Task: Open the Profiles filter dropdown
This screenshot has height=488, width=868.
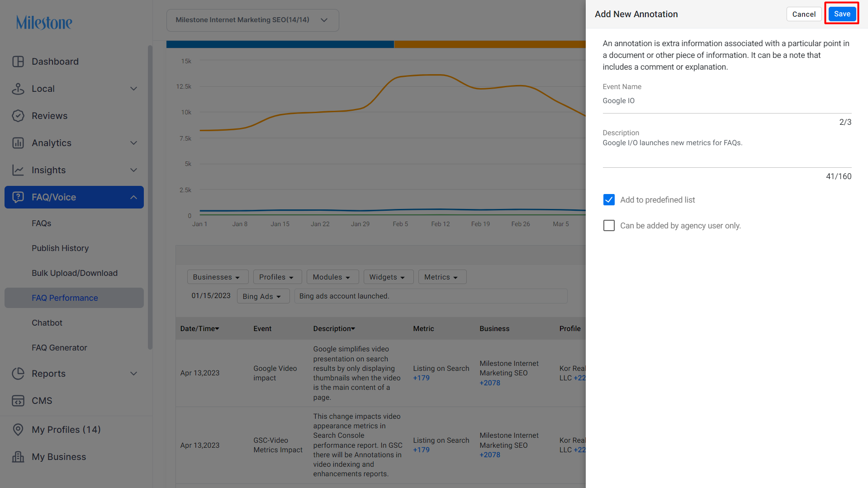Action: click(277, 277)
